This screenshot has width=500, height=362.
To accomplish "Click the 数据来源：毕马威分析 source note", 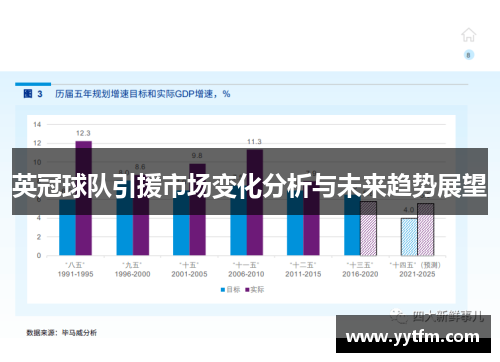I will (62, 333).
